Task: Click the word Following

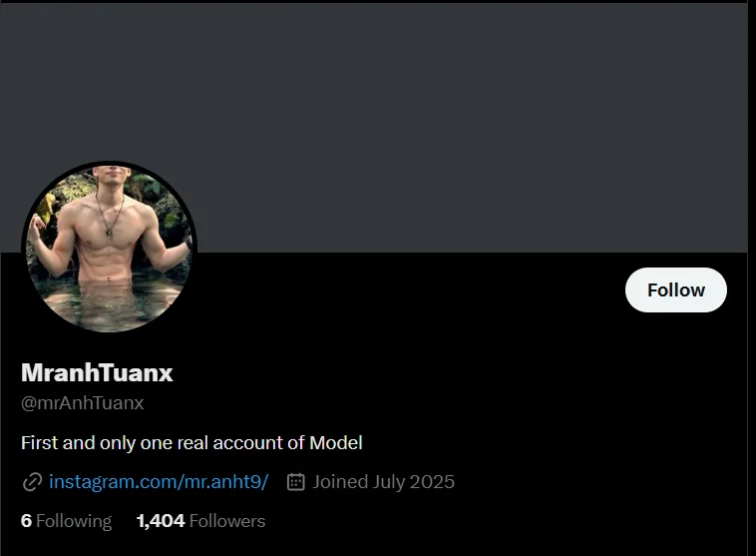Action: click(x=74, y=521)
